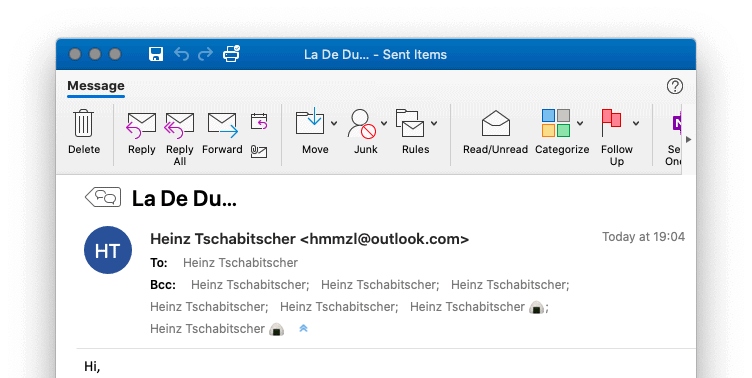Screen dimensions: 752x378
Task: Click the meeting reply calendar icon
Action: [259, 122]
